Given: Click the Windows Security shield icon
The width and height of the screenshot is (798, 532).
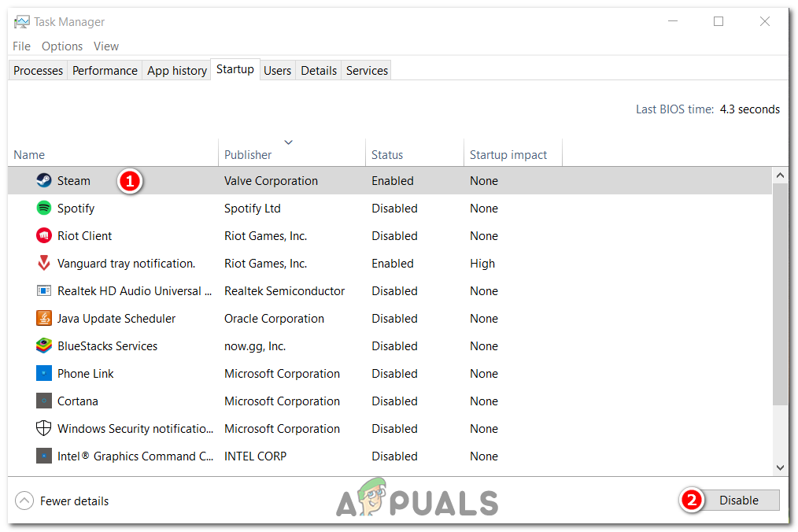Looking at the screenshot, I should [44, 428].
